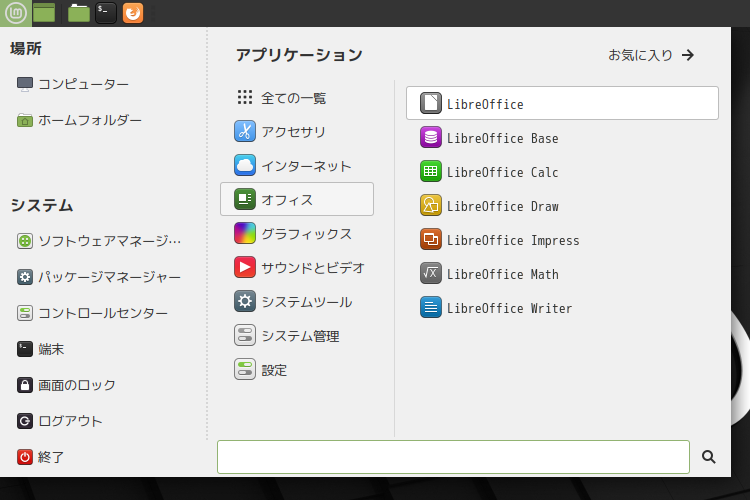This screenshot has height=500, width=750.
Task: Select the インターネット category
Action: pos(297,166)
